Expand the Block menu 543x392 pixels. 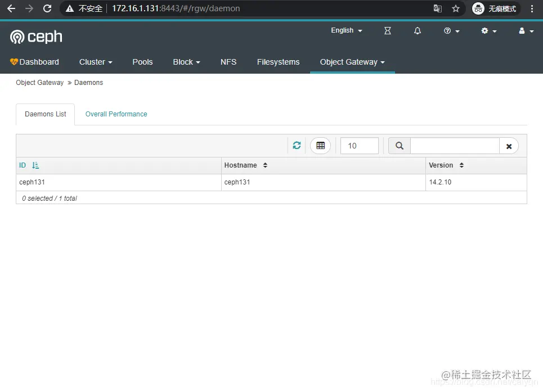click(187, 62)
